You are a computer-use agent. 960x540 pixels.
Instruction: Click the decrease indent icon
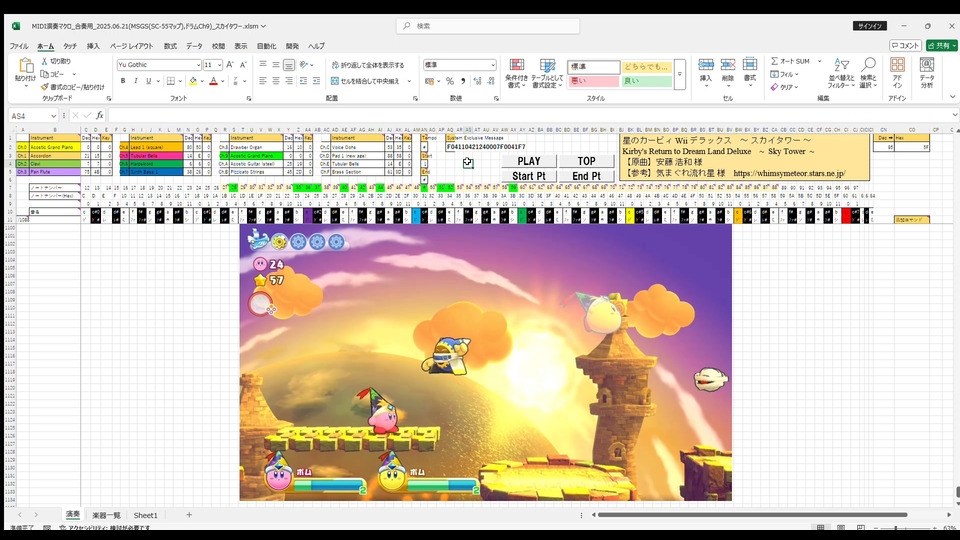(303, 81)
